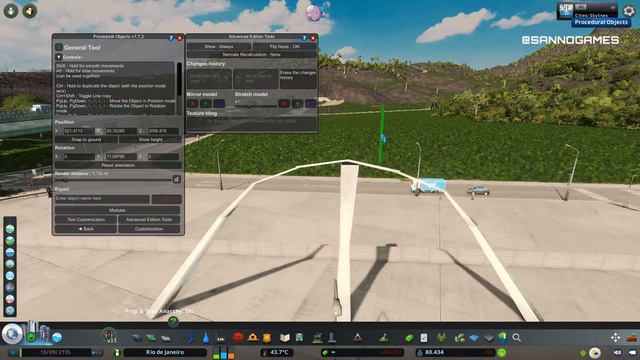Screen dimensions: 640x360
Task: Click Reset orientation button
Action: 118,165
